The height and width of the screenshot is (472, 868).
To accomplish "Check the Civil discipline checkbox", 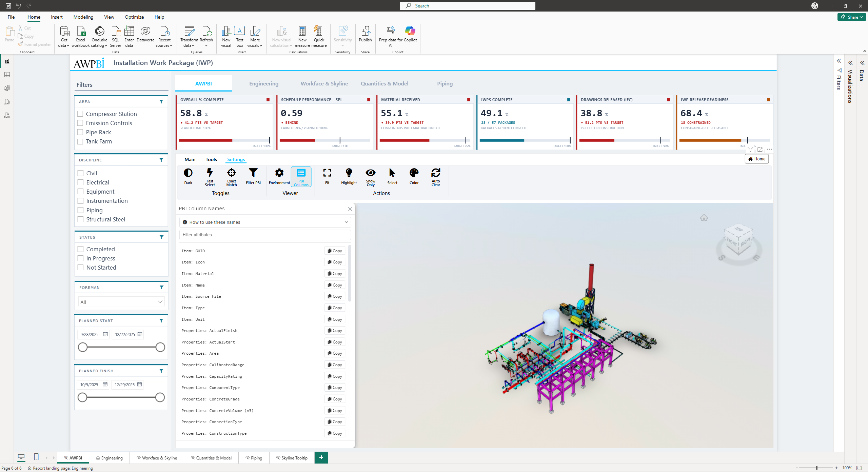I will pyautogui.click(x=81, y=173).
